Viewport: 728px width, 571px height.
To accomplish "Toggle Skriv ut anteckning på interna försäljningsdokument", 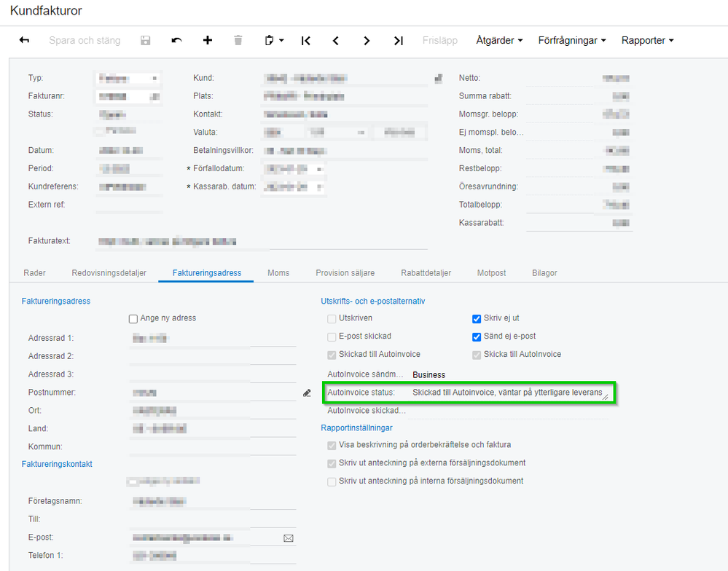I will coord(332,481).
